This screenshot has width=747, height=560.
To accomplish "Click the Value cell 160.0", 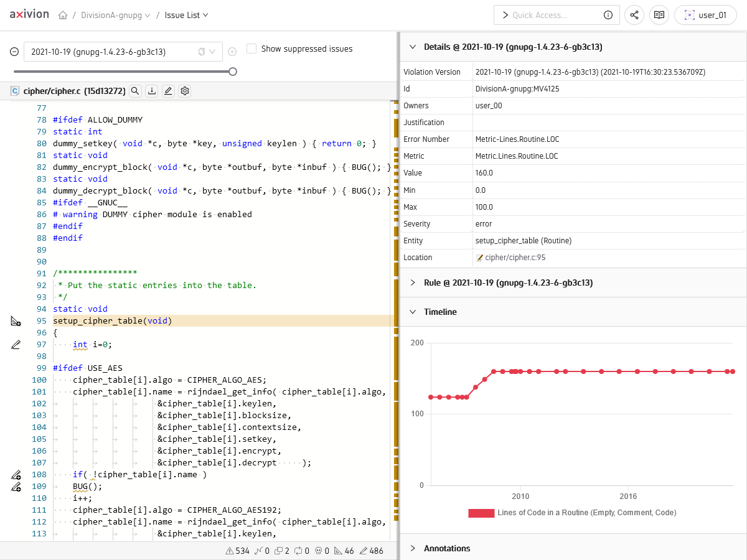I will pos(484,173).
